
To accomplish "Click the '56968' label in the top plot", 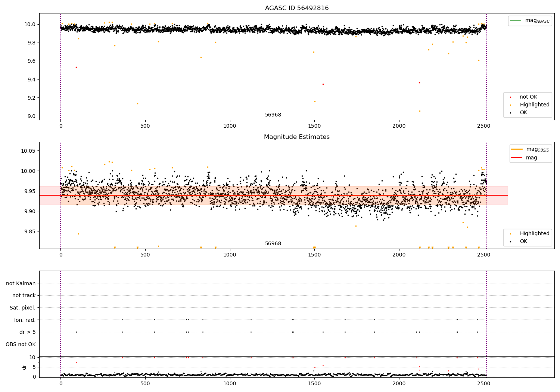I will [273, 115].
